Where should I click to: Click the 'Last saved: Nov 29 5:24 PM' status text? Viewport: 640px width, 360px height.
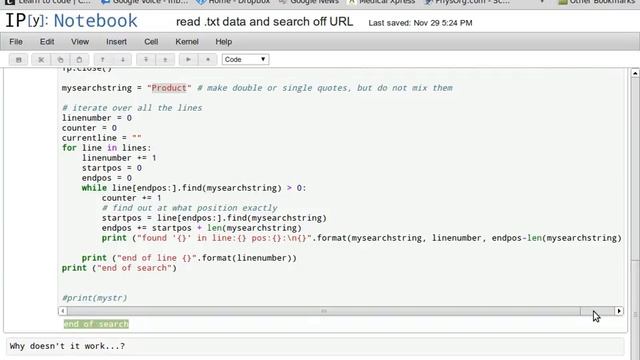pos(420,23)
